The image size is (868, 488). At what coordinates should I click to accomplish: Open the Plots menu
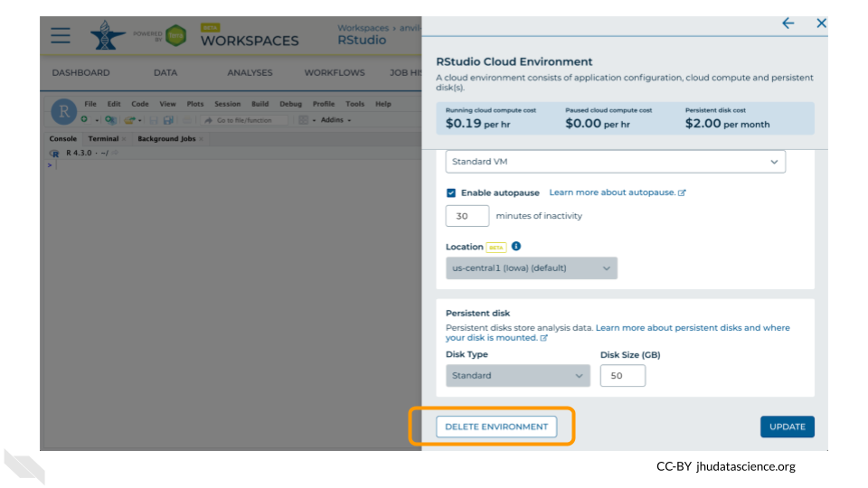pos(195,104)
